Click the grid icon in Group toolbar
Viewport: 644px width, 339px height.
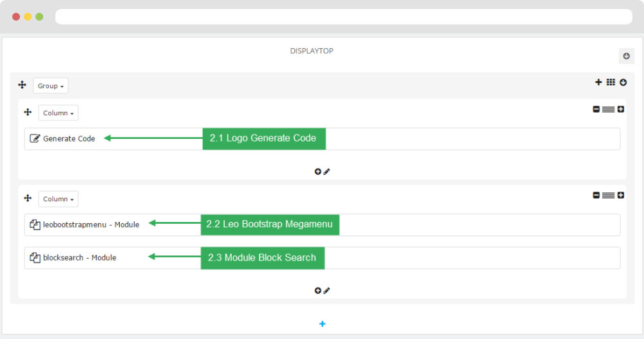coord(611,82)
